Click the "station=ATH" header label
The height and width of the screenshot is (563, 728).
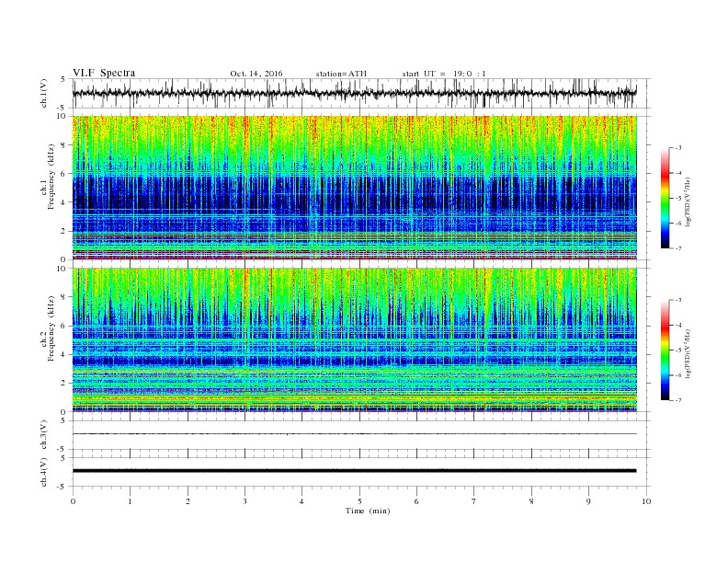(x=341, y=74)
